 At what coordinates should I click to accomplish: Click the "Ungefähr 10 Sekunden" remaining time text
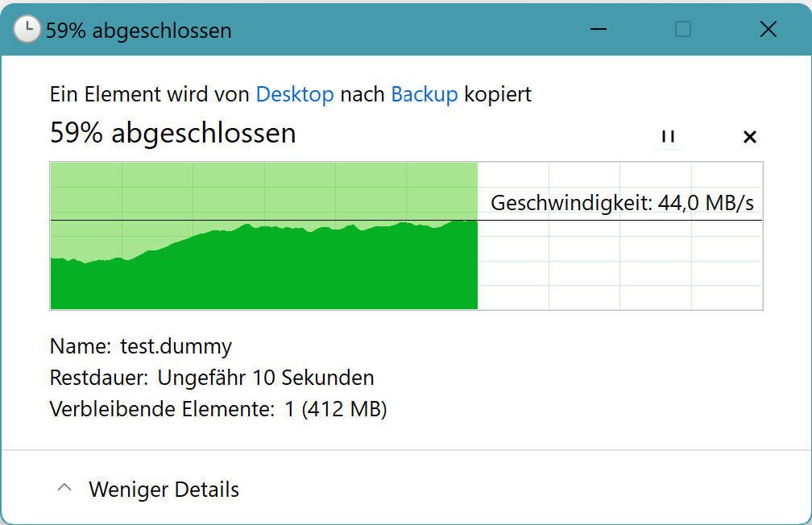[x=265, y=378]
